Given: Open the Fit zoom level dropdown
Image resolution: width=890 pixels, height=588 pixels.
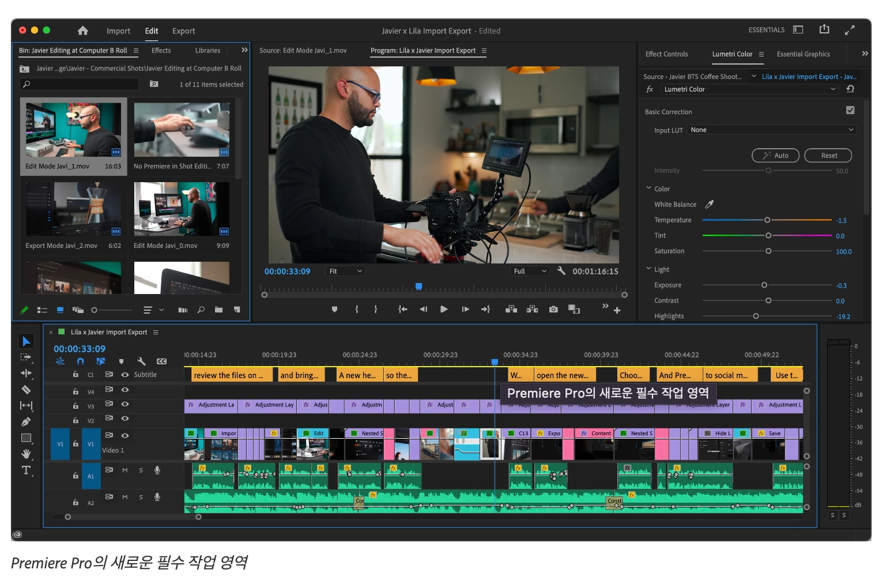Looking at the screenshot, I should tap(345, 271).
